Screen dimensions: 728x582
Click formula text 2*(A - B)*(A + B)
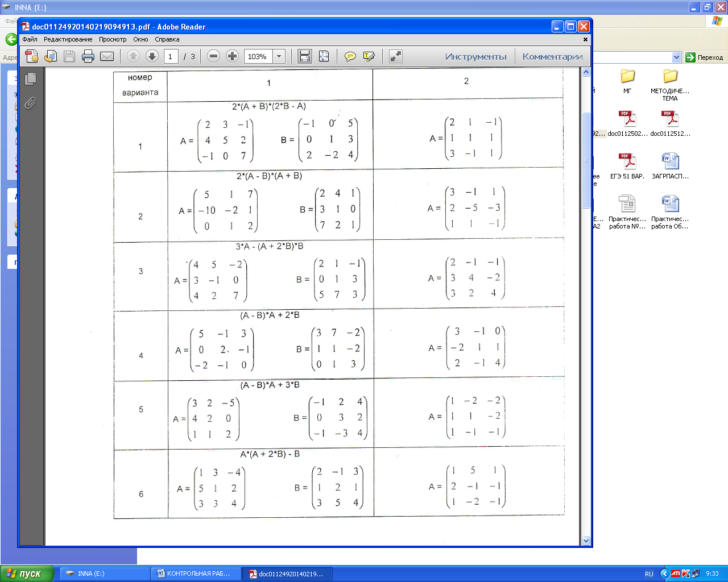(270, 176)
